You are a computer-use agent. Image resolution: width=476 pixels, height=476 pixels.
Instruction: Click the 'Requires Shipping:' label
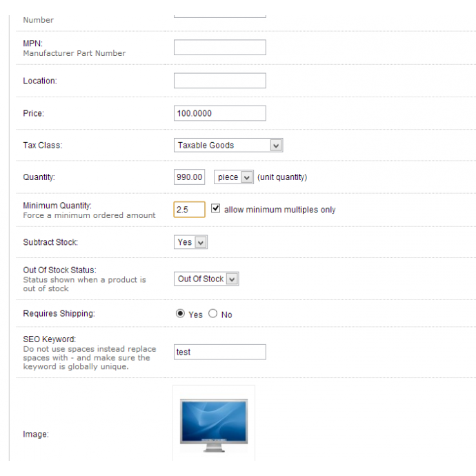pyautogui.click(x=59, y=314)
